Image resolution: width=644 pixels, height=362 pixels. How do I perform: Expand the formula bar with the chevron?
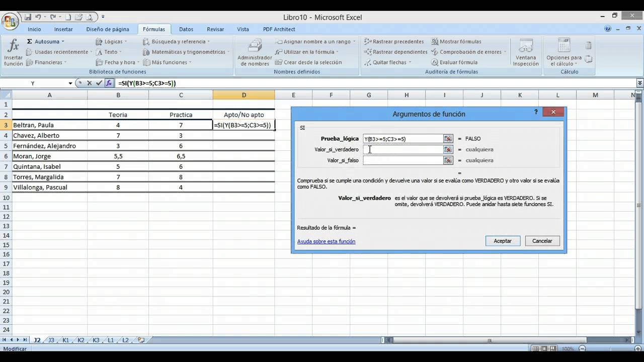pyautogui.click(x=640, y=83)
